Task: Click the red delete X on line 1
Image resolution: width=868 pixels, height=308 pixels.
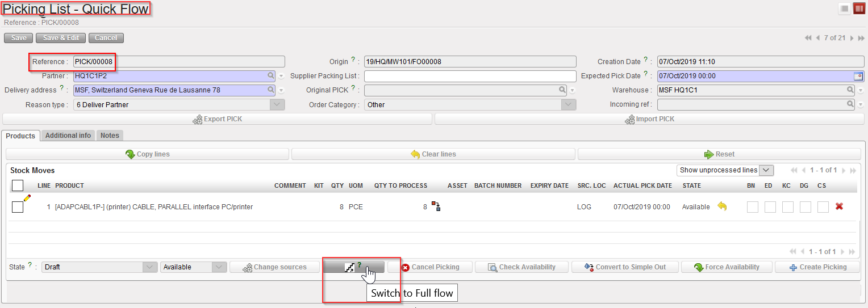Action: (839, 206)
